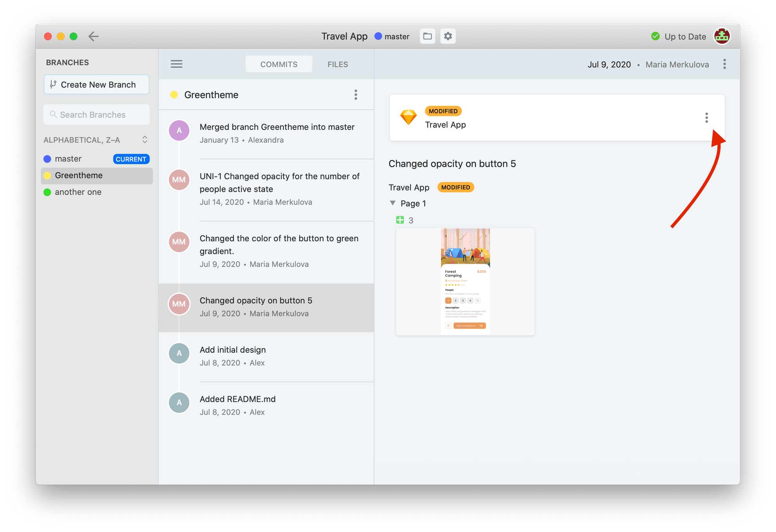Change the Alphabetical Z–A sort order
The height and width of the screenshot is (532, 776).
(96, 140)
